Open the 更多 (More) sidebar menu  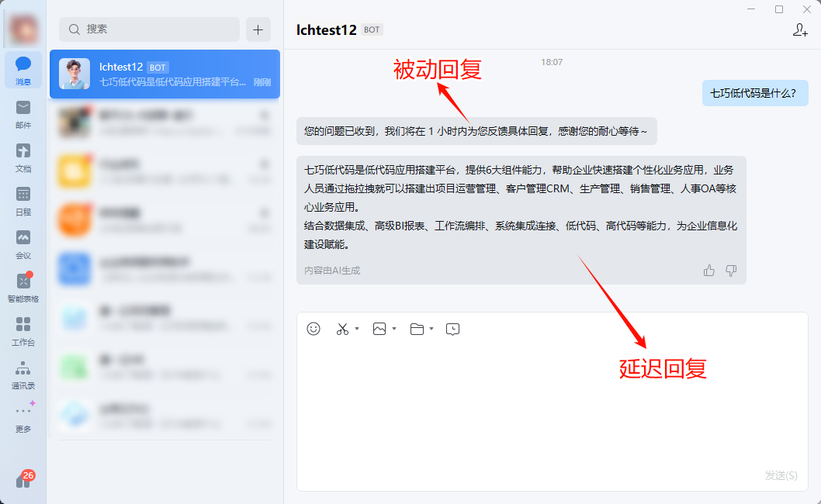[23, 416]
